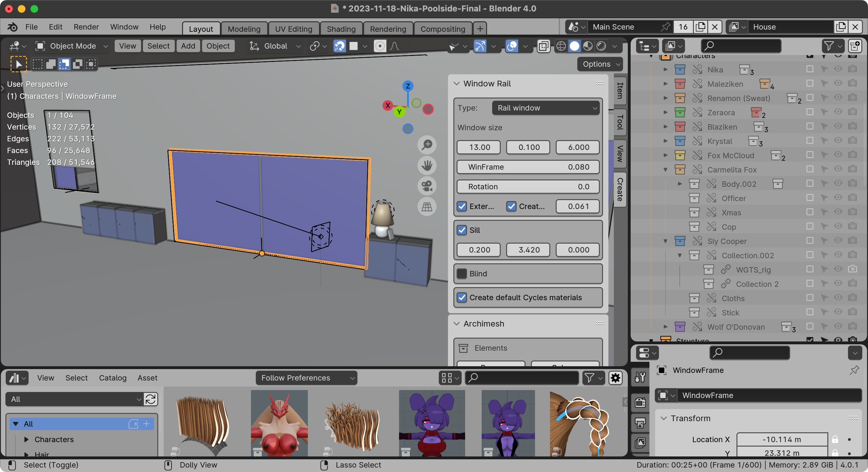Image resolution: width=868 pixels, height=472 pixels.
Task: Hide Nika collection with eye icon
Action: click(838, 69)
